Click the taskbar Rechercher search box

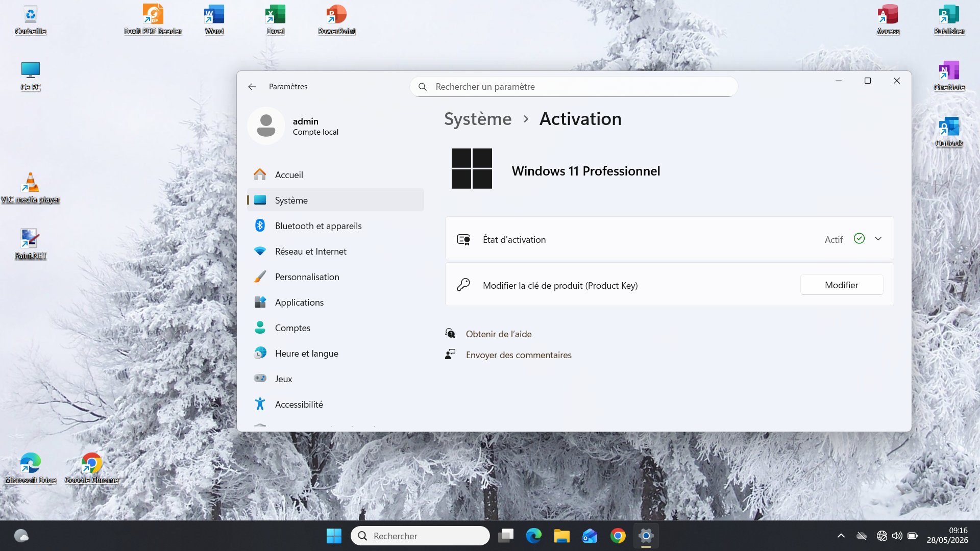click(420, 536)
